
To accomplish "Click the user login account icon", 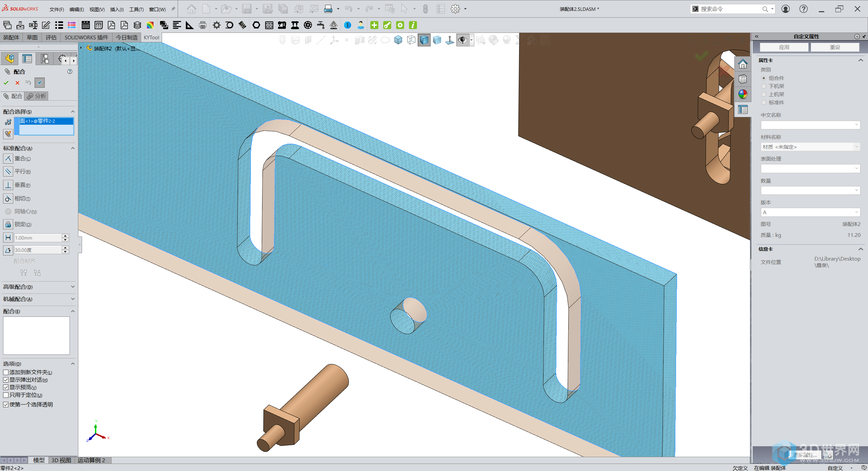I will coord(786,9).
